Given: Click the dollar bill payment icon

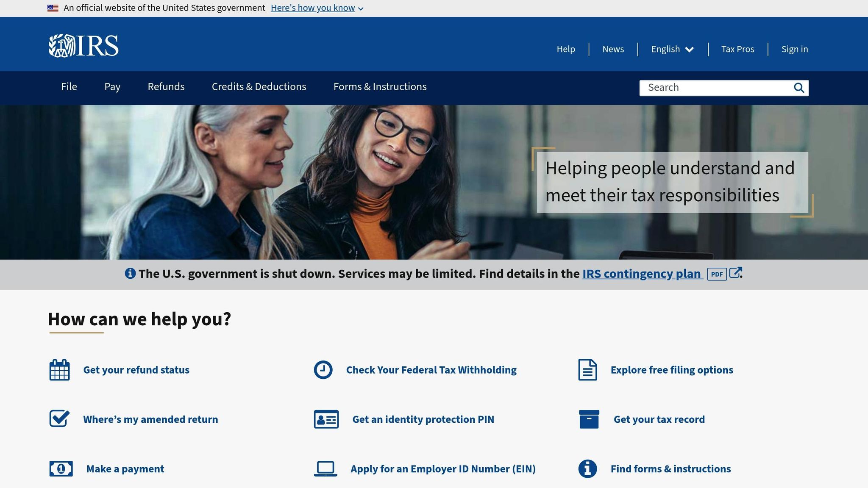Looking at the screenshot, I should (61, 469).
